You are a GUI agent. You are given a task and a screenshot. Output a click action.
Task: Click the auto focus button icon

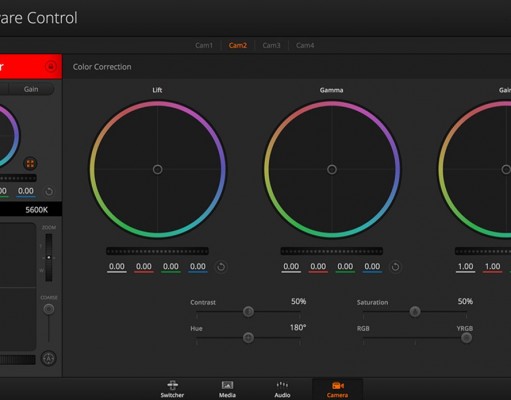point(49,358)
